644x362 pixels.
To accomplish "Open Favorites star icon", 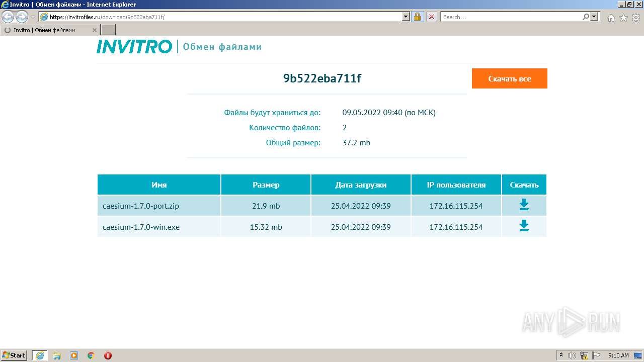I will click(623, 18).
